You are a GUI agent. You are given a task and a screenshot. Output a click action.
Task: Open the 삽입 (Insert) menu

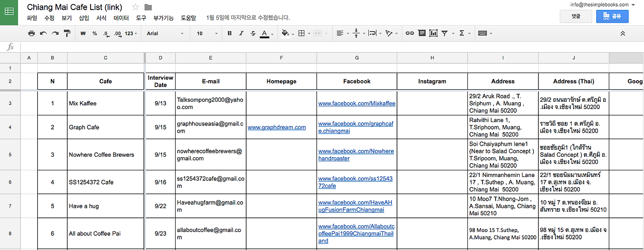click(84, 18)
